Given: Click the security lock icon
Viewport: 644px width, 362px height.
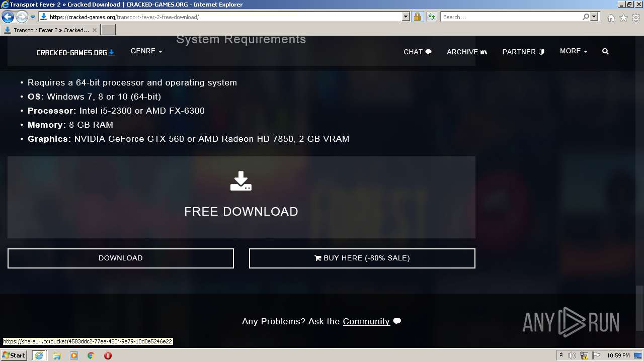Looking at the screenshot, I should (x=417, y=17).
